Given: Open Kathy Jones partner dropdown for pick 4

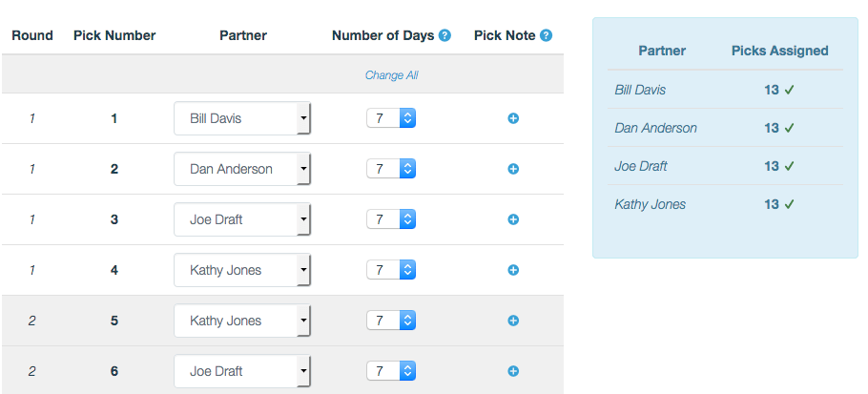Looking at the screenshot, I should (242, 270).
